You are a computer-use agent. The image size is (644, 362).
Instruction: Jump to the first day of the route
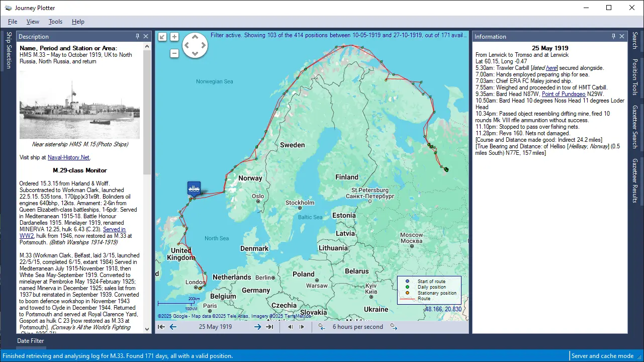[x=161, y=327]
